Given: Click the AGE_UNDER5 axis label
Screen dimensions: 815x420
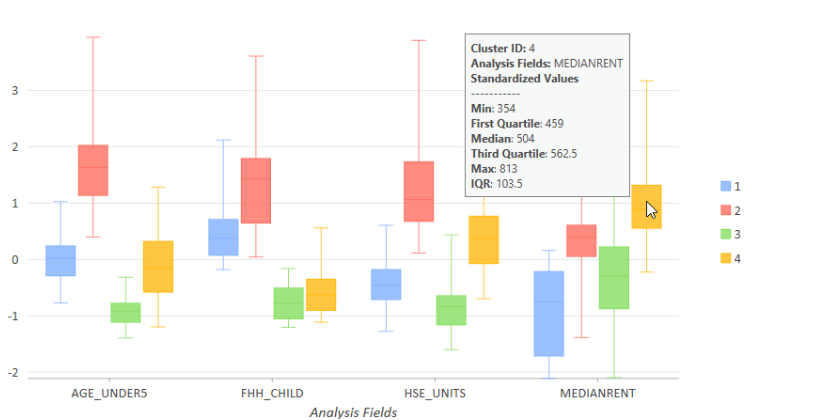Looking at the screenshot, I should coord(109,393).
